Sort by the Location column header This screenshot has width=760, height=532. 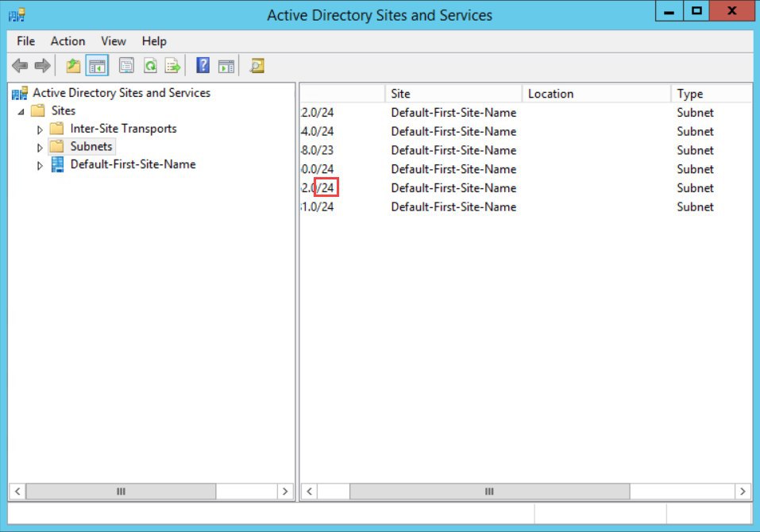coord(596,94)
